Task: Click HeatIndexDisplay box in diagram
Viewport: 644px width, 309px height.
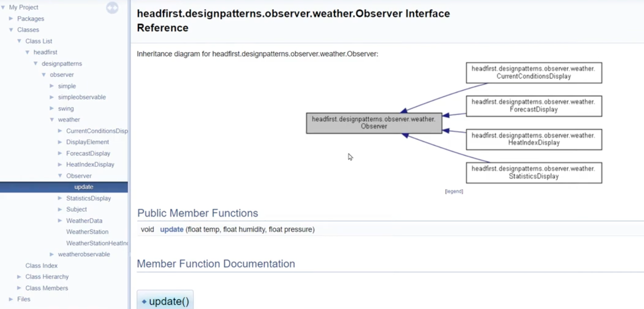Action: (x=534, y=139)
